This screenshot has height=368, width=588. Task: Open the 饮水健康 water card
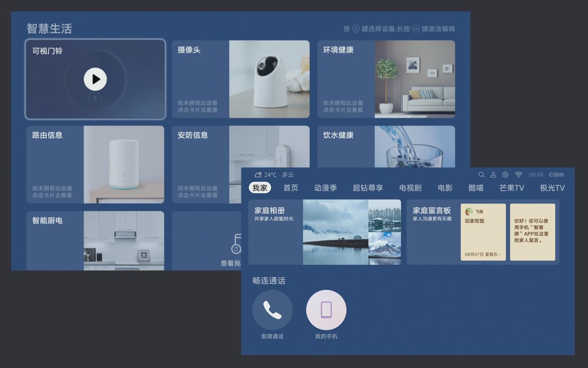point(386,146)
